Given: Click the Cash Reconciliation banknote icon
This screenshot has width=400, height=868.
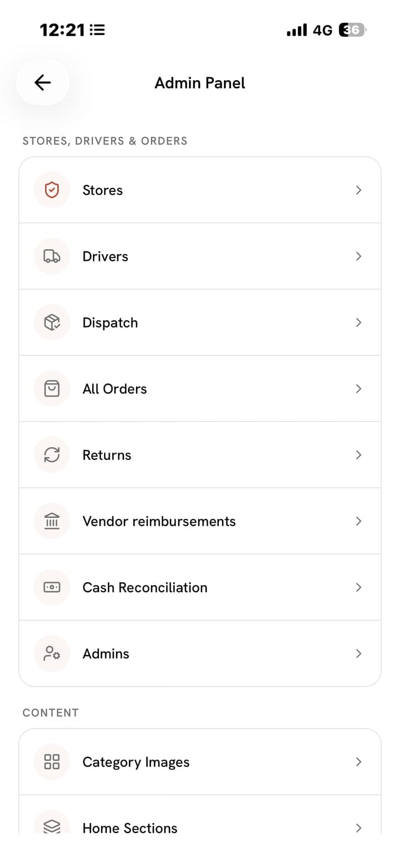Looking at the screenshot, I should (52, 587).
